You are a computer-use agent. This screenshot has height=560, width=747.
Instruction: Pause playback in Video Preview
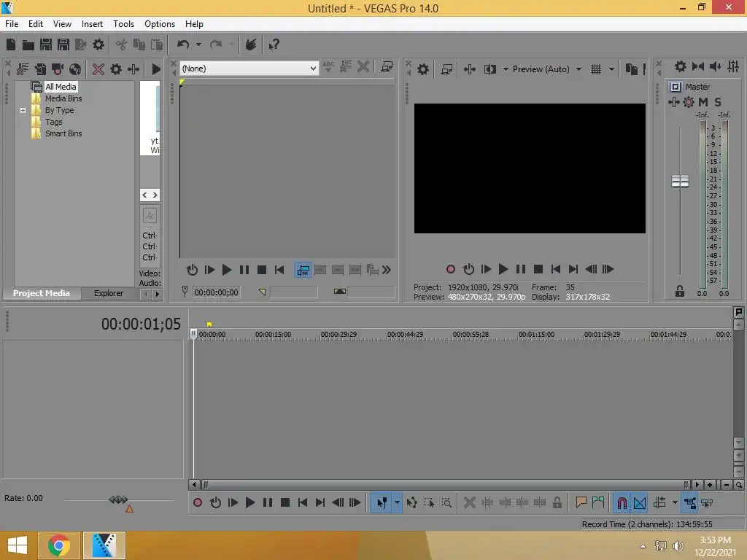tap(521, 269)
